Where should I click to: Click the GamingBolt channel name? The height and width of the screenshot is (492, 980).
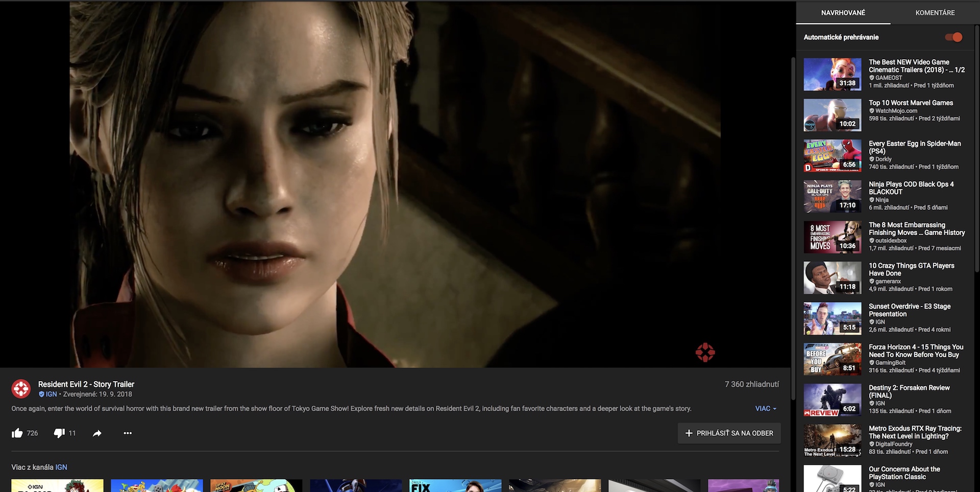click(891, 363)
